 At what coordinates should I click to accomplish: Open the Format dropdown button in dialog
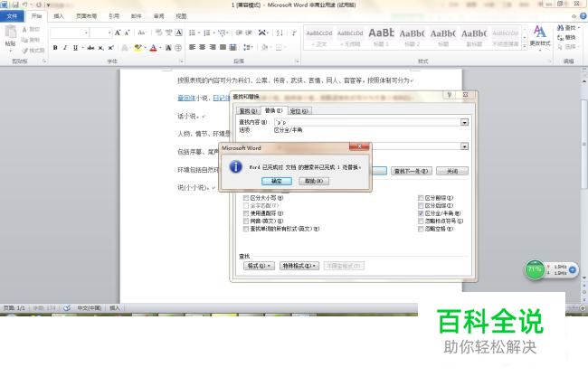coord(259,266)
